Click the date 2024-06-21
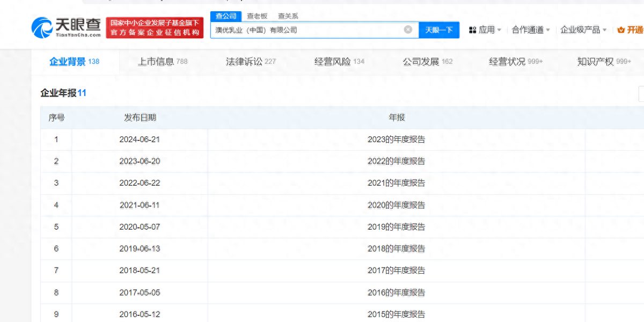Viewport: 644px width, 322px height. pyautogui.click(x=140, y=140)
